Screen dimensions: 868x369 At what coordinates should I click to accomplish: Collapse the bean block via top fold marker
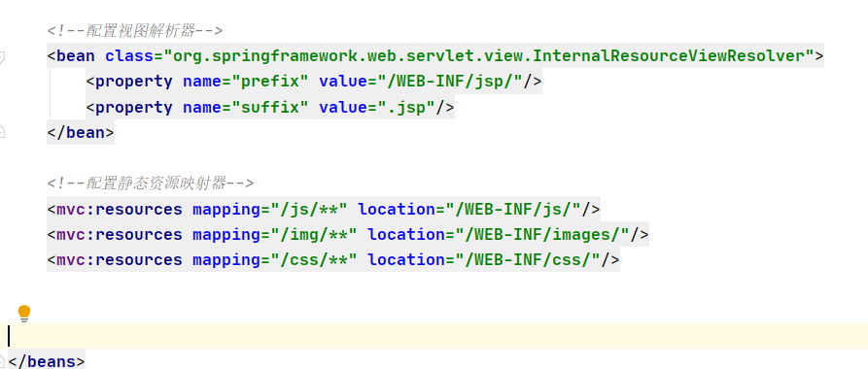(x=2, y=56)
